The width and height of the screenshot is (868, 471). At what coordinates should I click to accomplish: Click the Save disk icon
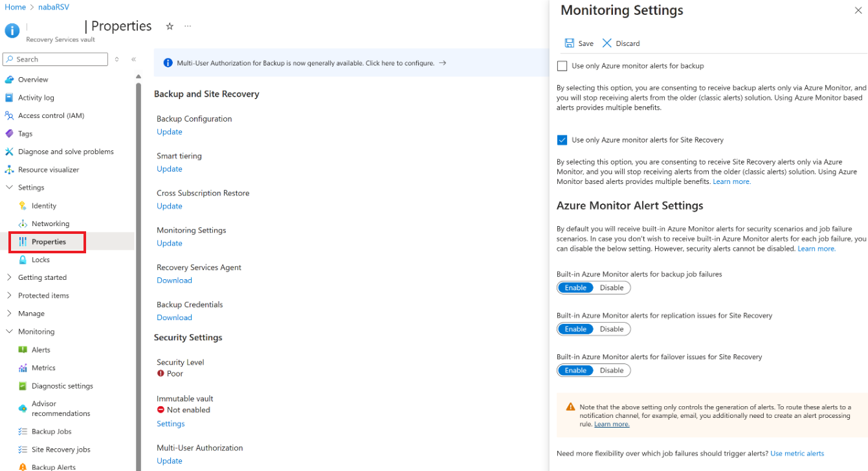coord(570,43)
